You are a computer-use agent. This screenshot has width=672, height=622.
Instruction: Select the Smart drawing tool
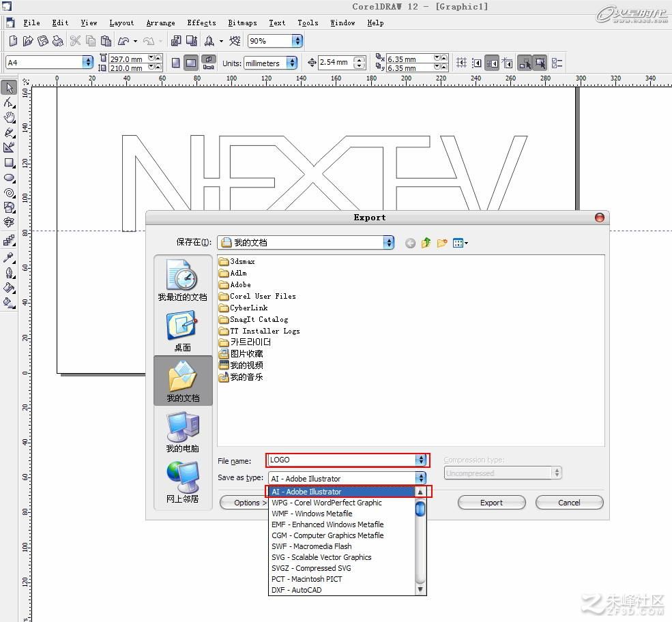pyautogui.click(x=9, y=147)
